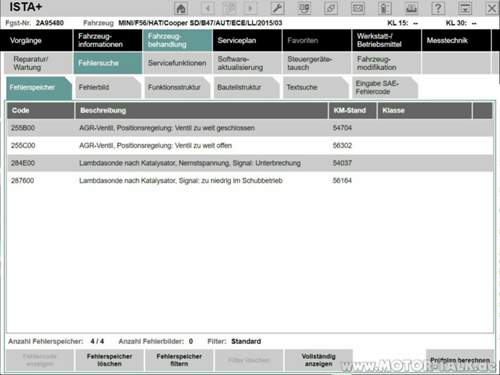The image size is (500, 375).
Task: Click the envelope mail icon
Action: (x=358, y=8)
